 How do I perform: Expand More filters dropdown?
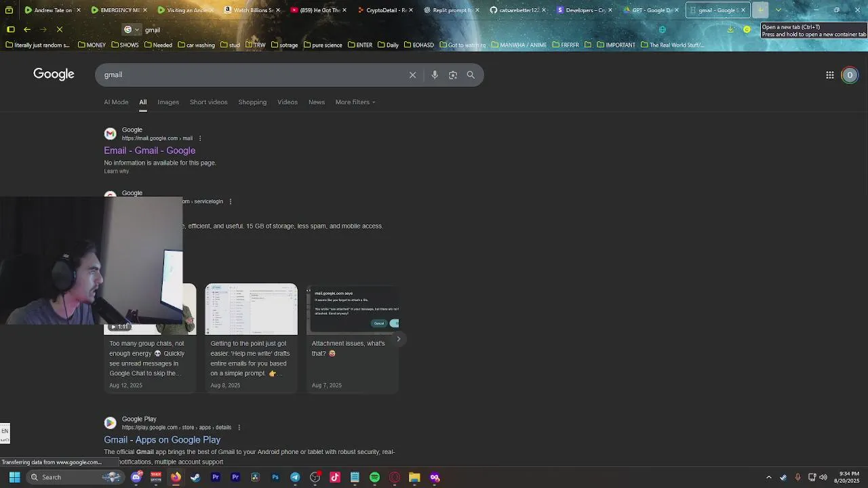pyautogui.click(x=355, y=102)
